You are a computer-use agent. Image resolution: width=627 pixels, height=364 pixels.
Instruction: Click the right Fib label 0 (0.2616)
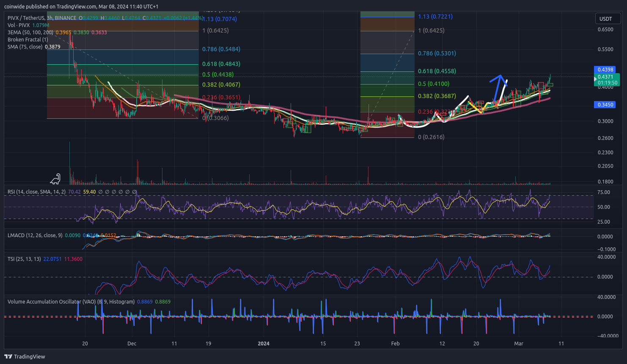[x=431, y=137]
